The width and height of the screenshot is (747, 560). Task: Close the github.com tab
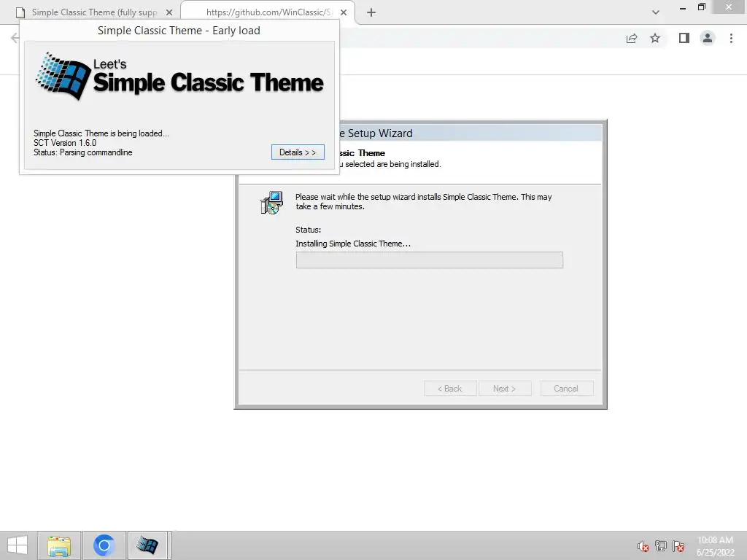[x=344, y=12]
